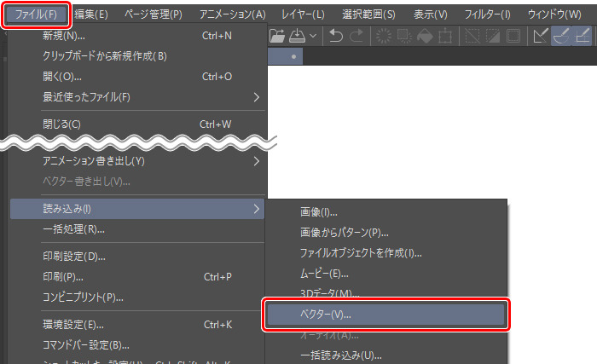Select ムービー(E)... submenu entry
The image size is (597, 364).
tap(386, 274)
